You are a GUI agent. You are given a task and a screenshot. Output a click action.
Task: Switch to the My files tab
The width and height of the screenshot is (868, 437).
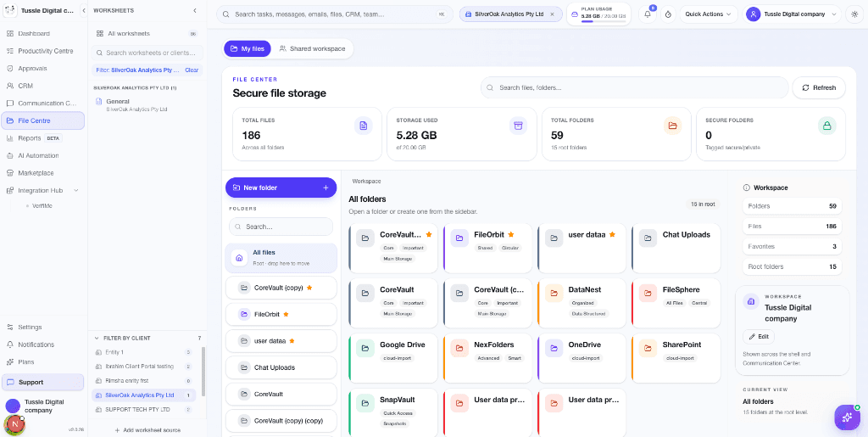(x=248, y=48)
